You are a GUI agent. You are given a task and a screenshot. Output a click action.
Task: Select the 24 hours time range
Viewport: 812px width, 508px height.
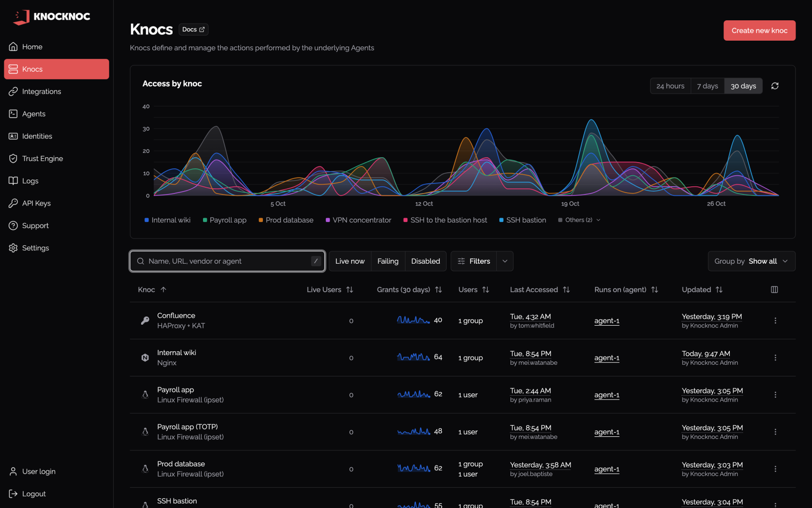point(670,86)
